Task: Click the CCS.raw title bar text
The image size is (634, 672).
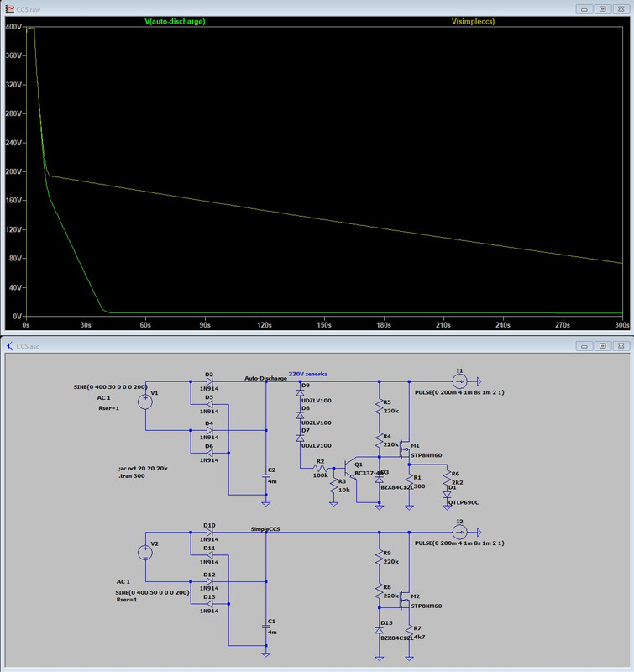Action: click(29, 9)
